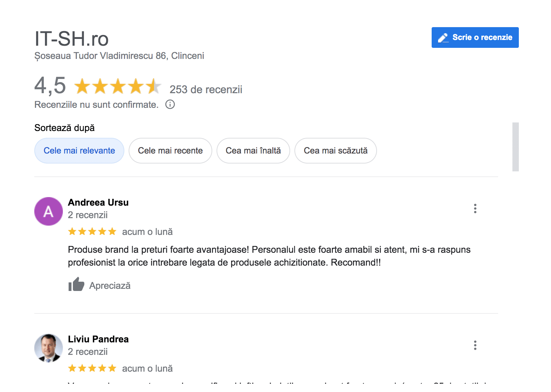
Task: Sort reviews by 'Cea mai înaltă'
Action: (253, 151)
